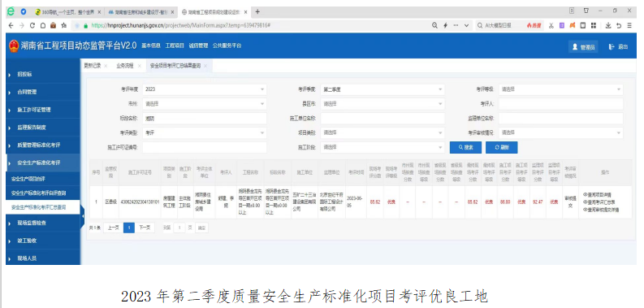Expand the 现场人员 sidebar section
Viewport: 644px width, 308px height.
click(x=43, y=258)
